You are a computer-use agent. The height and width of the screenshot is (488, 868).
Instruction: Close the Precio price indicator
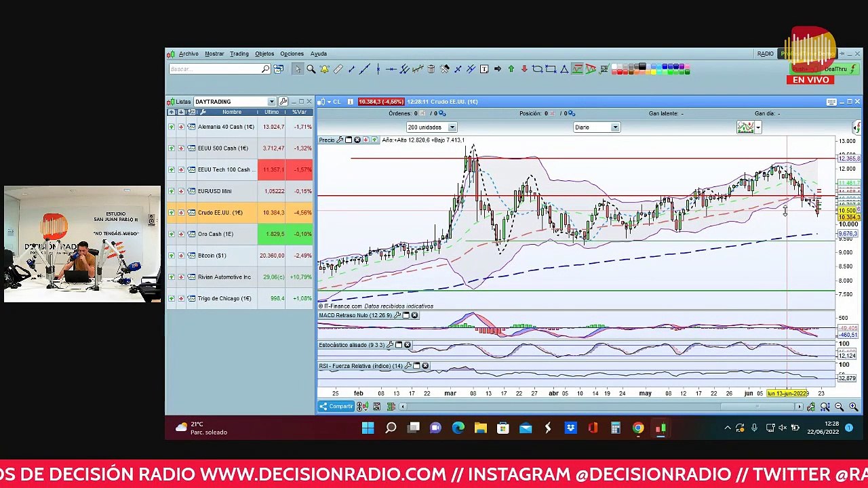coord(357,140)
